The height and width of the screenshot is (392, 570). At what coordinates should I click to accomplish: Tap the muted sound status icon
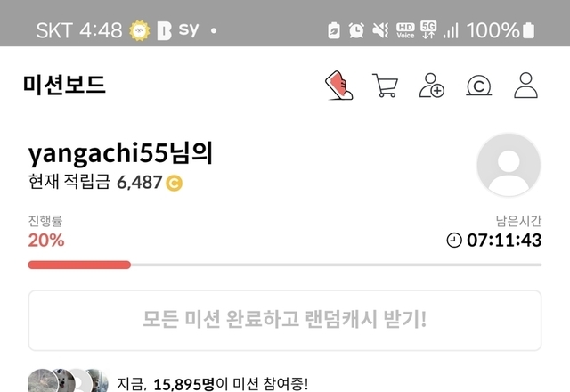(380, 30)
